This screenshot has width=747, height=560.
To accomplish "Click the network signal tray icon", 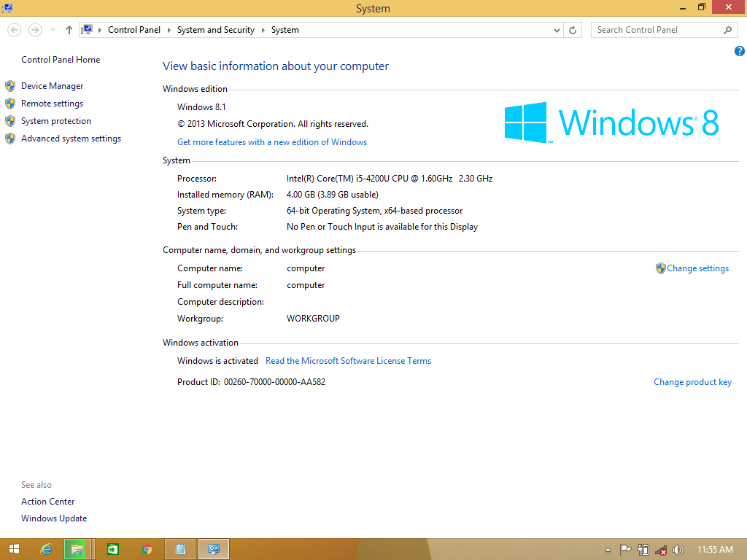I will [660, 550].
